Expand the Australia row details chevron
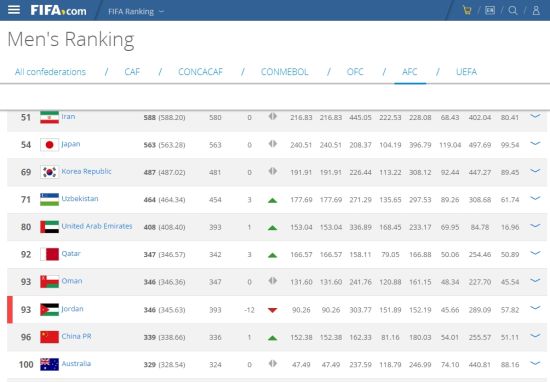 [x=535, y=363]
